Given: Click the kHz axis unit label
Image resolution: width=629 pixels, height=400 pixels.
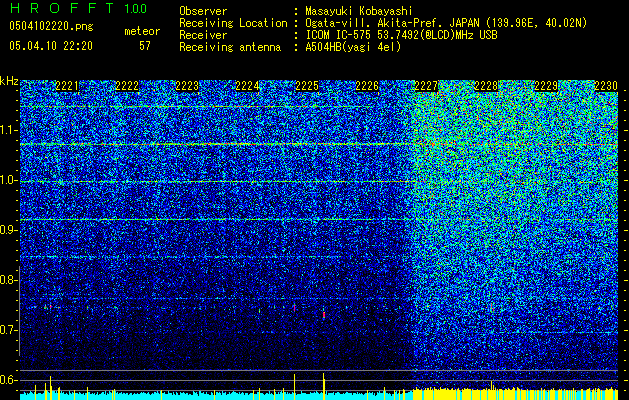Looking at the screenshot, I should pos(9,81).
